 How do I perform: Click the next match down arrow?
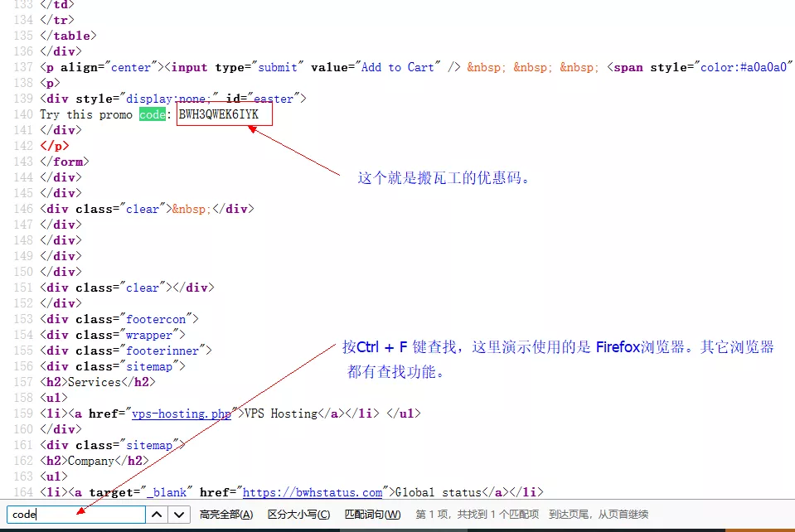tap(179, 515)
